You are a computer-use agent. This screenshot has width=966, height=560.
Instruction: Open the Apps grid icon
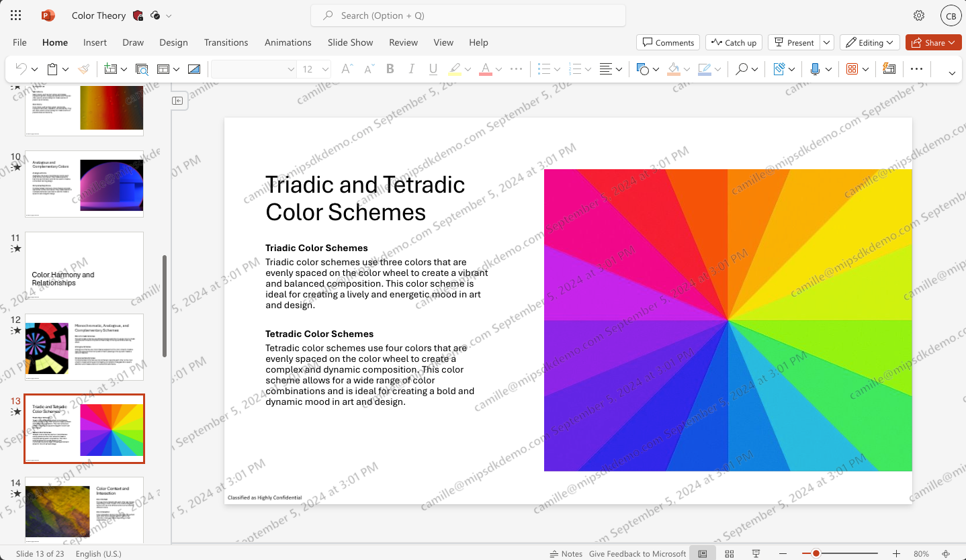(15, 15)
